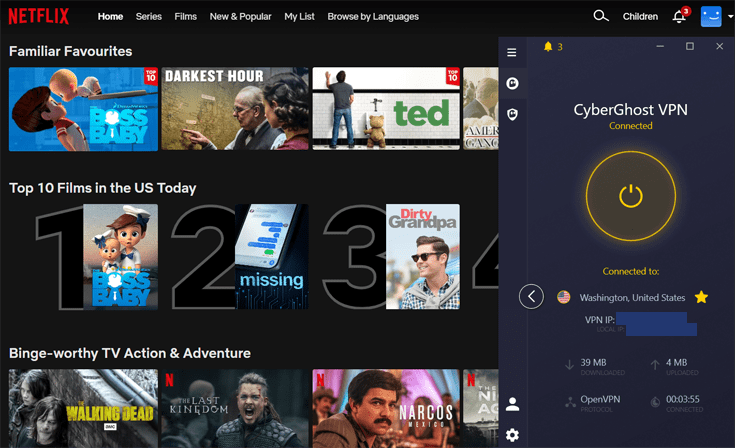Open number 1 Boss Baby poster
The height and width of the screenshot is (448, 735).
120,257
